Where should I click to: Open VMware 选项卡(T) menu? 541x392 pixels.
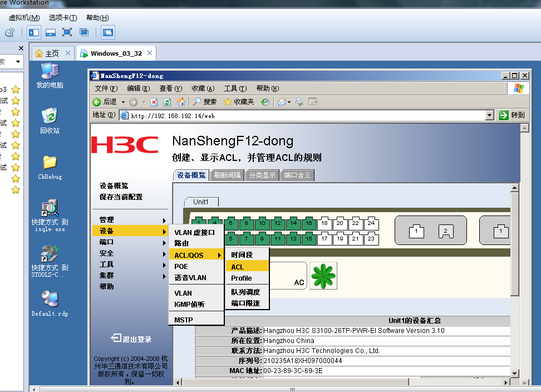(x=63, y=18)
